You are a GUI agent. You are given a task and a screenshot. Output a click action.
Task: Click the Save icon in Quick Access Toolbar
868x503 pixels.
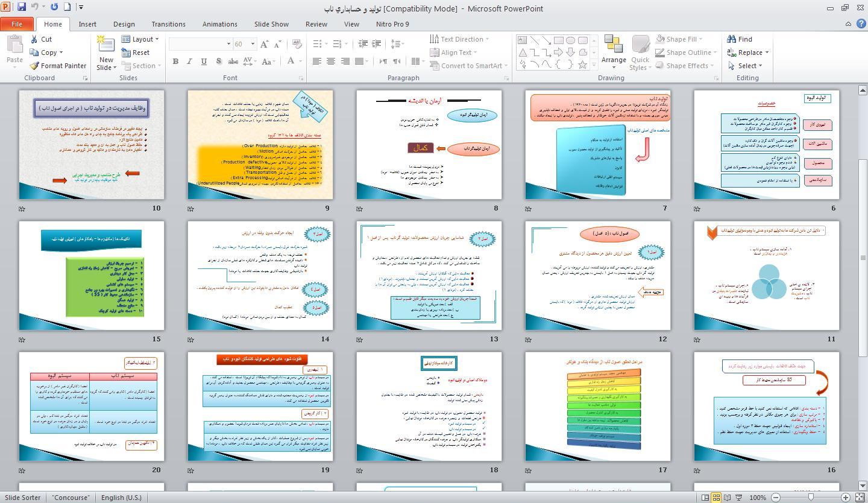click(22, 7)
